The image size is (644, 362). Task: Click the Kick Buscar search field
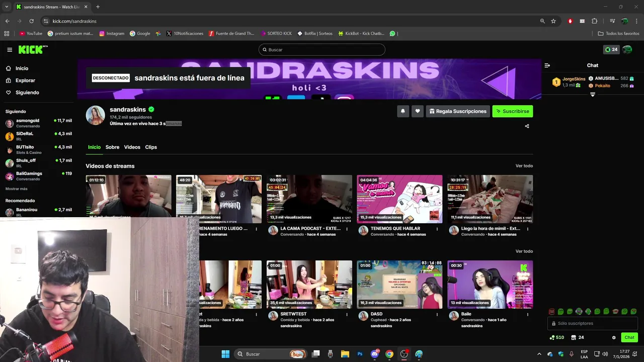(x=322, y=50)
